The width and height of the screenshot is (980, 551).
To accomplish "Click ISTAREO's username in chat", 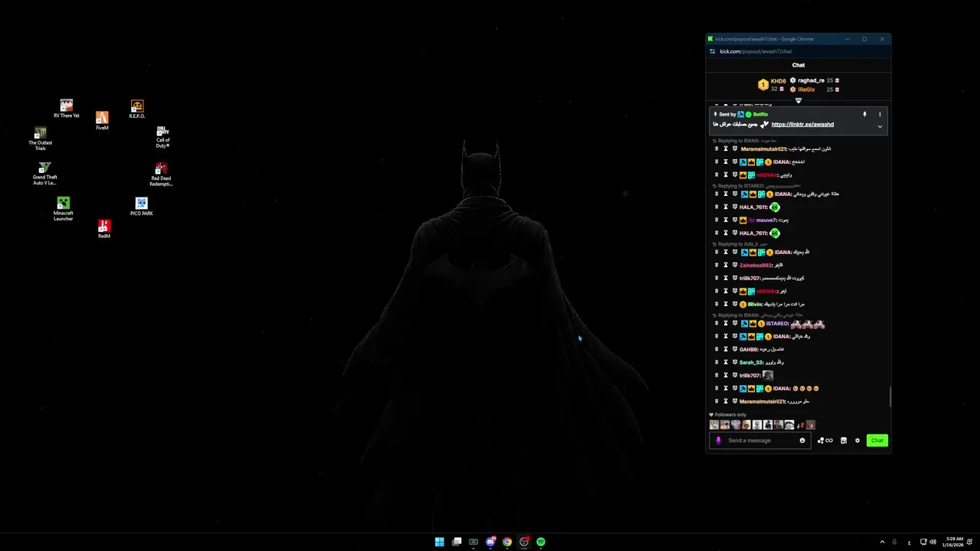I will [x=777, y=324].
